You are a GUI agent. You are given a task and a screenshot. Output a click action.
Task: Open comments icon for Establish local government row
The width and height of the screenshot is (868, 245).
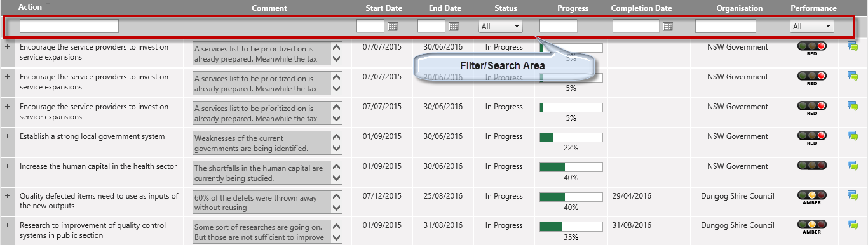pos(852,135)
